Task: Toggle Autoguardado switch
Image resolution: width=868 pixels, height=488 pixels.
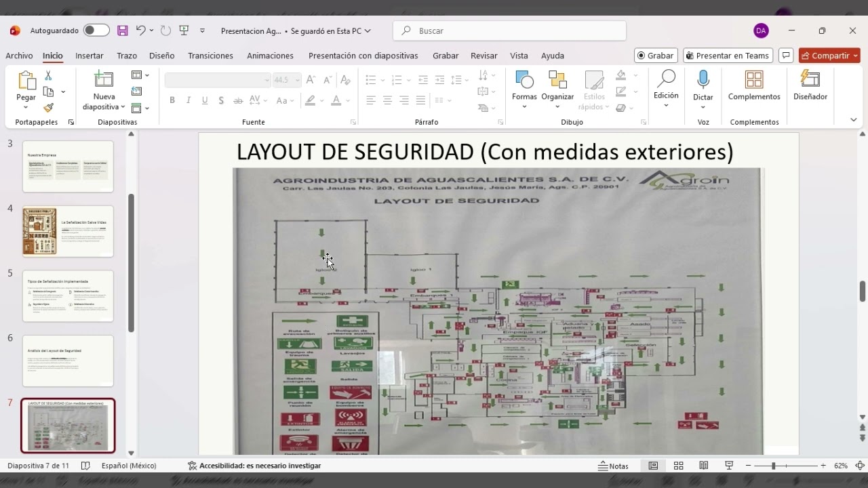Action: click(x=96, y=30)
